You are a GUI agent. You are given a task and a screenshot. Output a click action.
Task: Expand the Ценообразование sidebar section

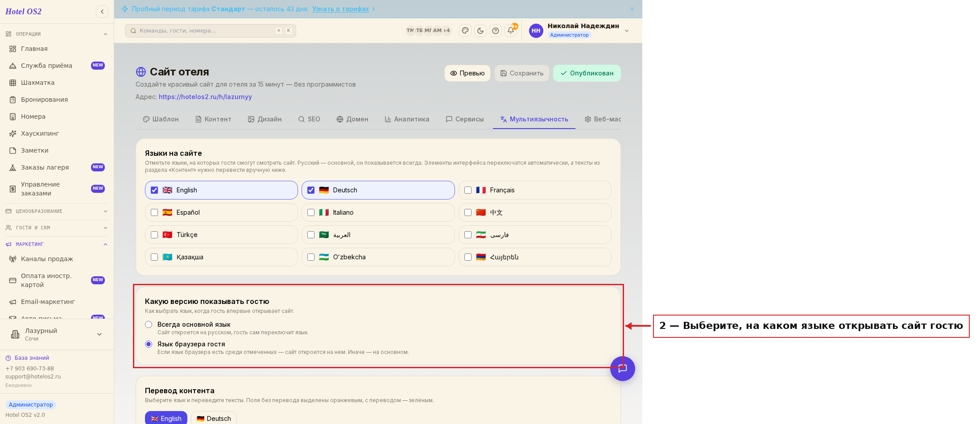coord(57,211)
